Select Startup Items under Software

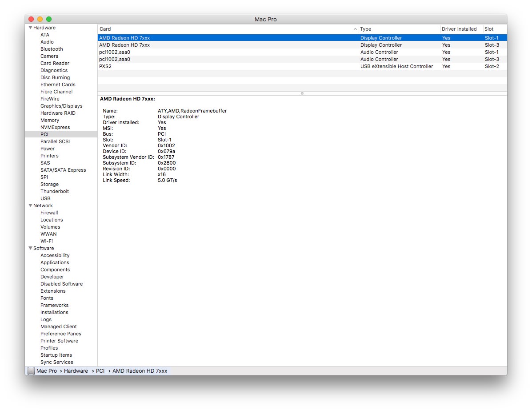pos(56,356)
